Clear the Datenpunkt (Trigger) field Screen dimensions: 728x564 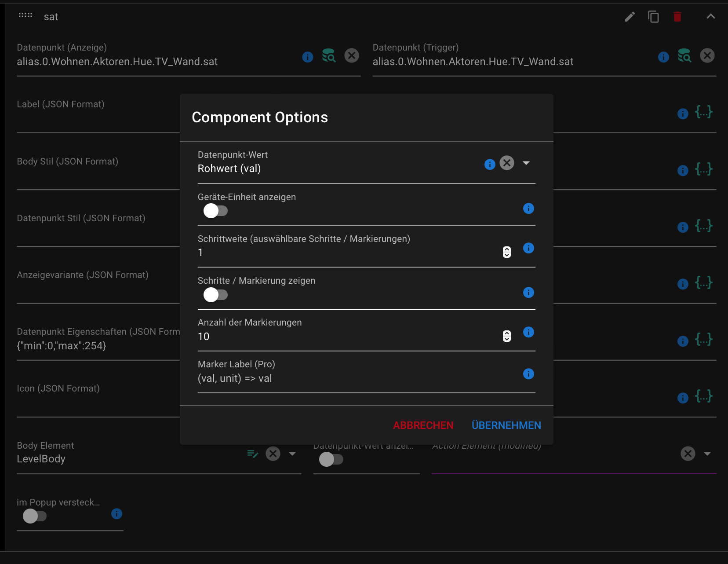[x=707, y=55]
